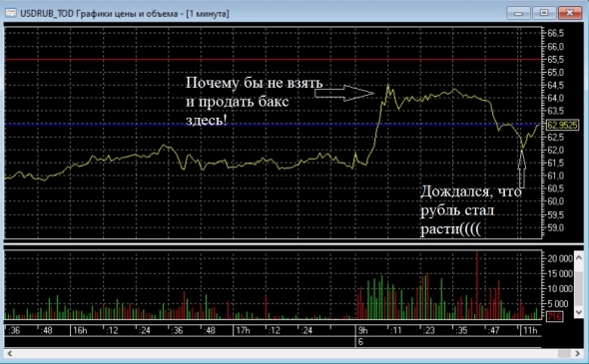The height and width of the screenshot is (364, 589).
Task: Click the horizontal scrollbar left arrow
Action: point(9,353)
